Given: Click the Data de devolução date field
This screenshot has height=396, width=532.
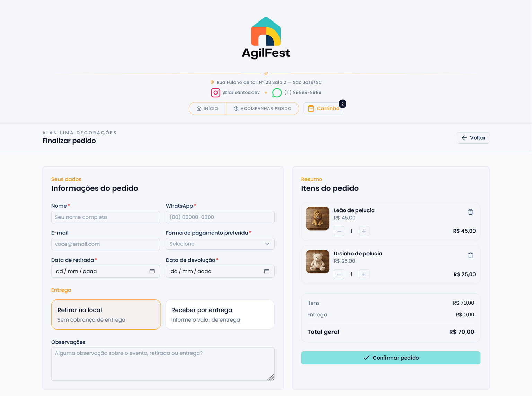Looking at the screenshot, I should click(x=220, y=271).
